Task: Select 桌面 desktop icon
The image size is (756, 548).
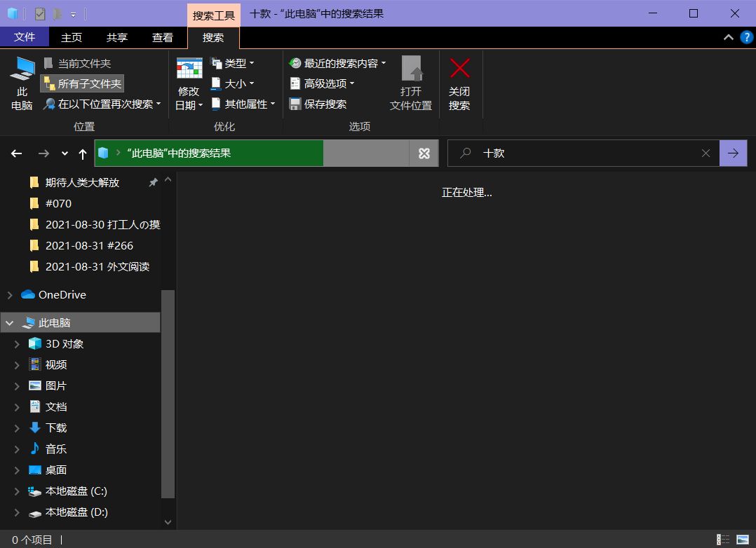Action: [35, 470]
